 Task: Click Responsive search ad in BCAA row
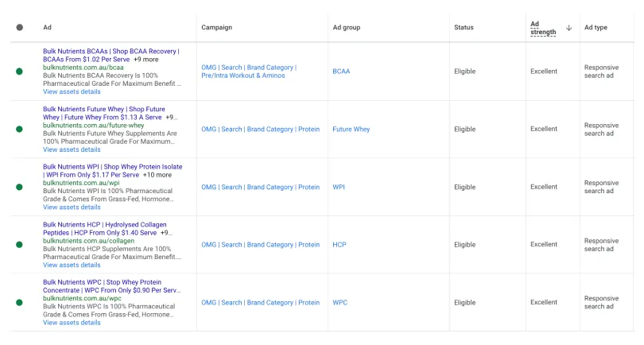(601, 72)
